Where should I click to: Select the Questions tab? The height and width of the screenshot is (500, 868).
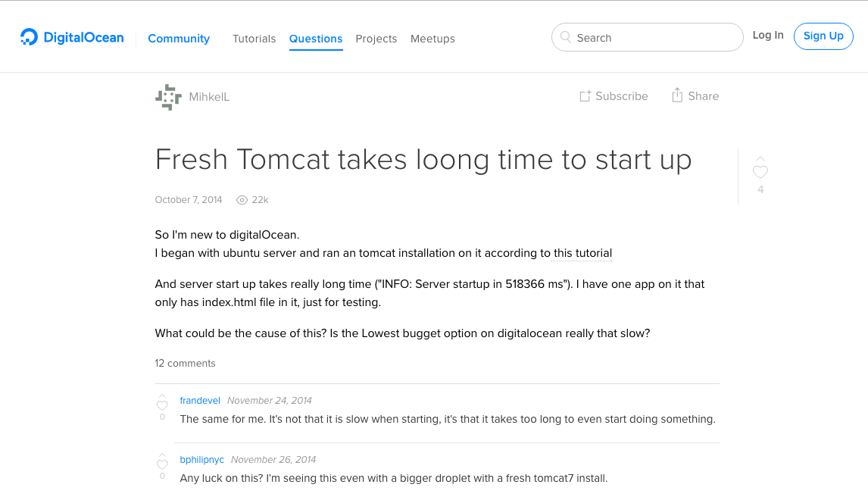click(x=316, y=39)
